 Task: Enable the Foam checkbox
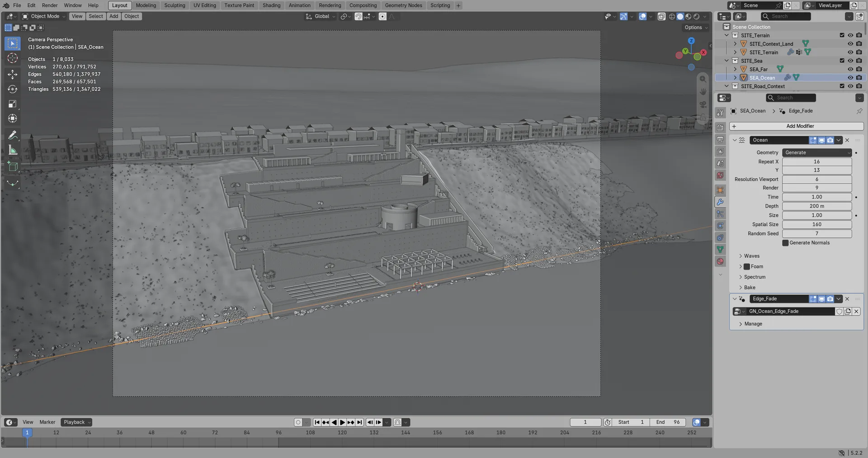[x=747, y=267]
